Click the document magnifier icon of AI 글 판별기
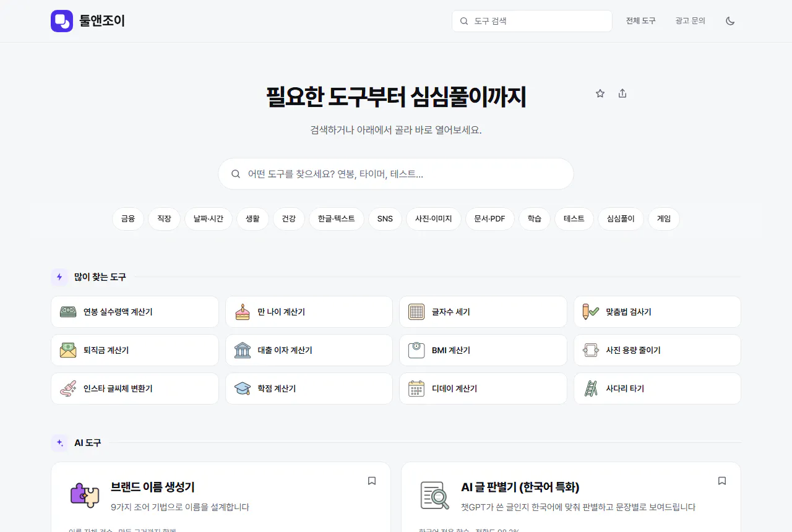The height and width of the screenshot is (532, 792). point(435,495)
